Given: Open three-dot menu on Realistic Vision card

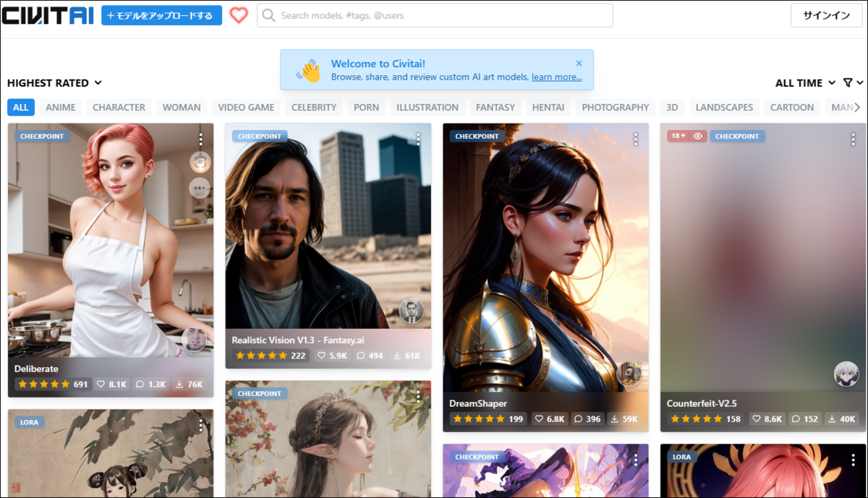Looking at the screenshot, I should tap(418, 139).
